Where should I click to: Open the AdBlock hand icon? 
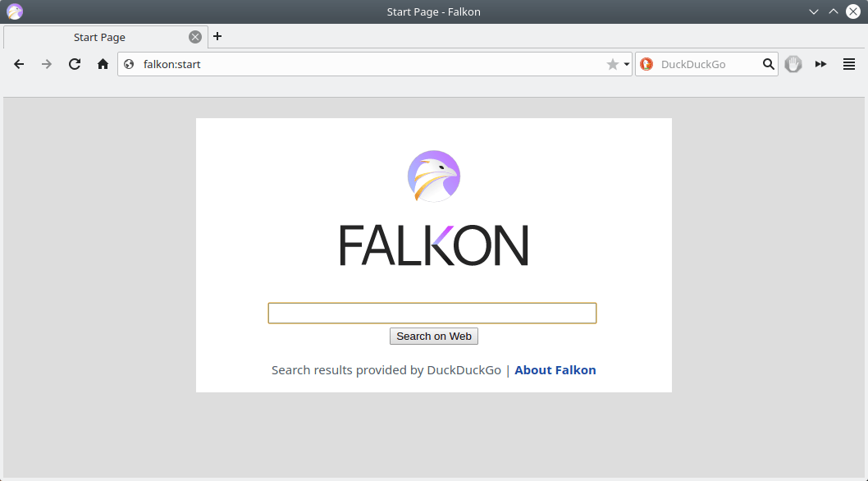[x=793, y=64]
